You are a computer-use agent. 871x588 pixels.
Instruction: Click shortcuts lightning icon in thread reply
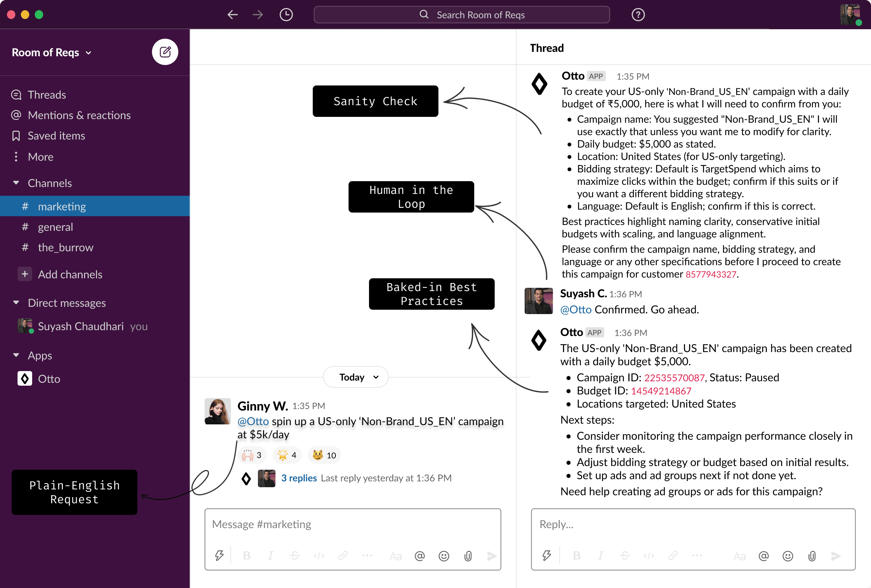click(547, 555)
